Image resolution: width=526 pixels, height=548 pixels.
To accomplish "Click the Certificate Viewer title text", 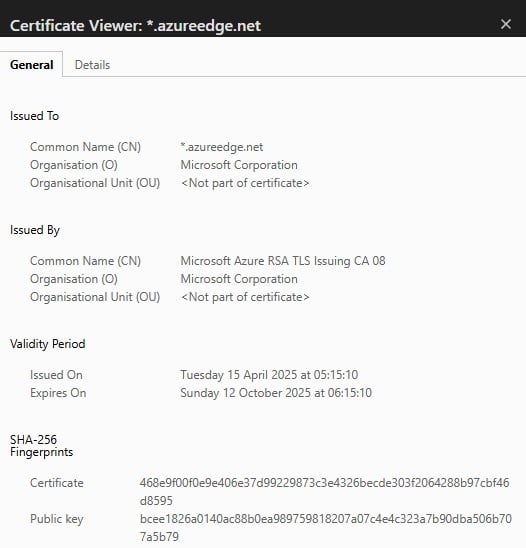I will pyautogui.click(x=136, y=26).
